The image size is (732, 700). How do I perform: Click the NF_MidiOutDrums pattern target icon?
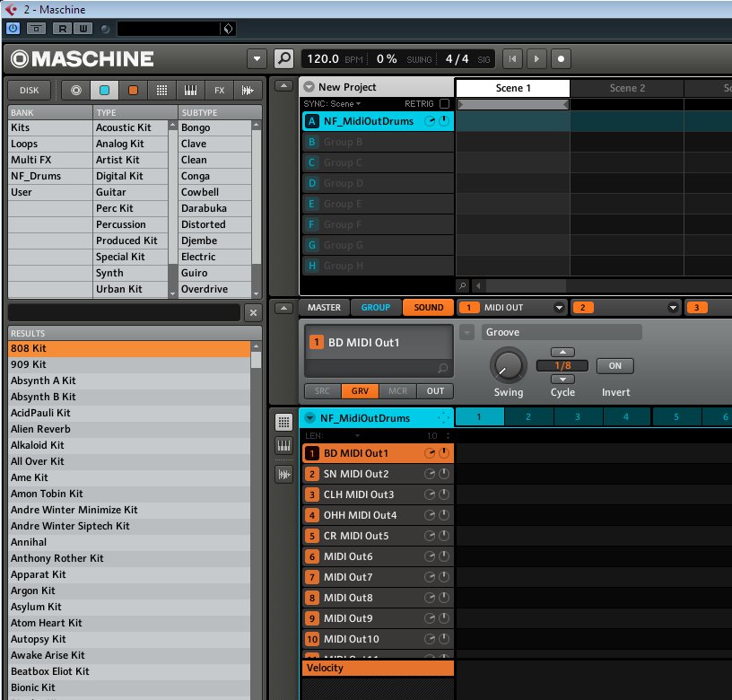(442, 417)
